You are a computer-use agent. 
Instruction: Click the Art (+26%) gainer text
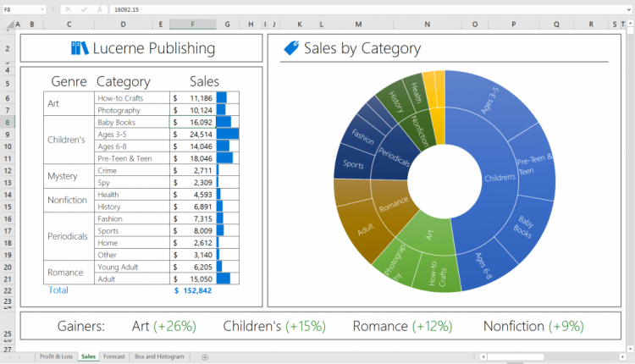(164, 326)
